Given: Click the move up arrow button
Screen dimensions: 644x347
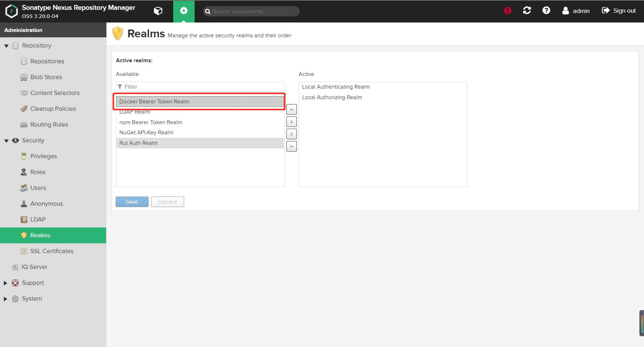Looking at the screenshot, I should (x=292, y=110).
